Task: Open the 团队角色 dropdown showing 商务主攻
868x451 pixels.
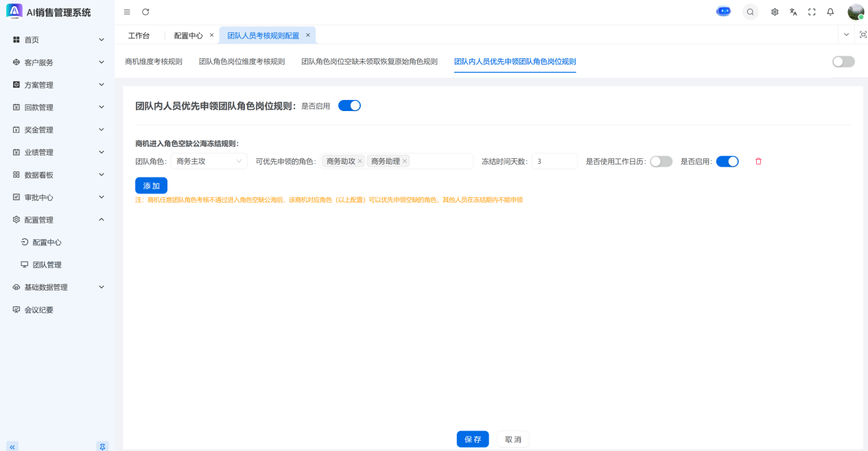Action: point(209,162)
